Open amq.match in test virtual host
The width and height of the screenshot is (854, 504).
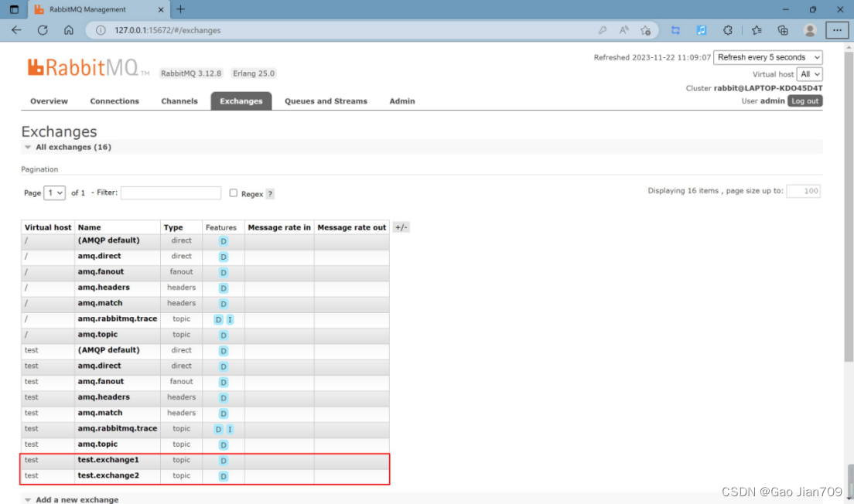(101, 413)
